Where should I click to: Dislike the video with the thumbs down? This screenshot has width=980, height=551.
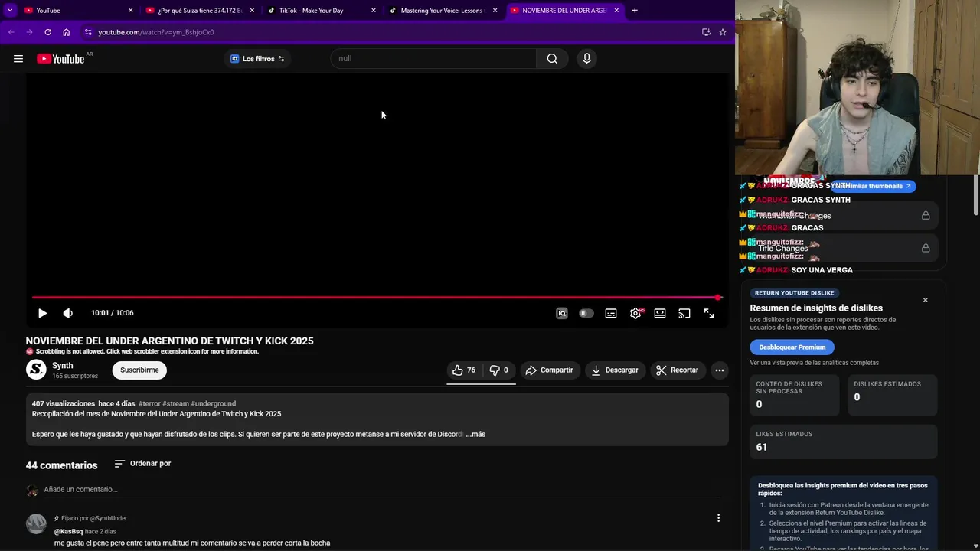499,370
